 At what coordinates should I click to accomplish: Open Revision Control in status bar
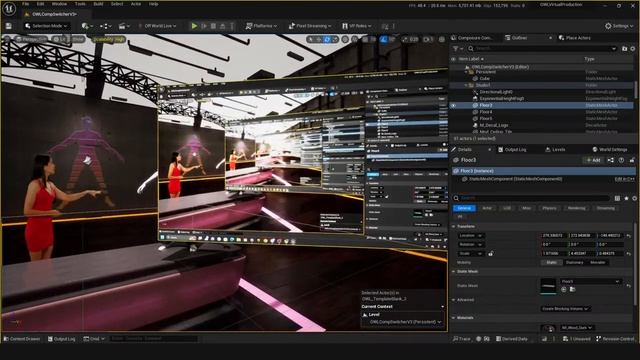(x=615, y=339)
